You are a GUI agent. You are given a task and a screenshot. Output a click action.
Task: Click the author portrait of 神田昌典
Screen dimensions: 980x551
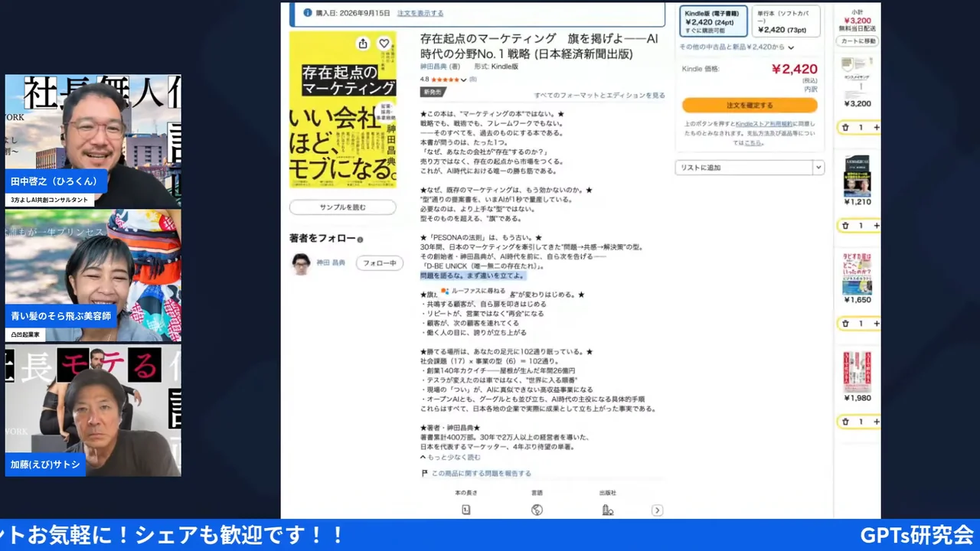pos(301,263)
